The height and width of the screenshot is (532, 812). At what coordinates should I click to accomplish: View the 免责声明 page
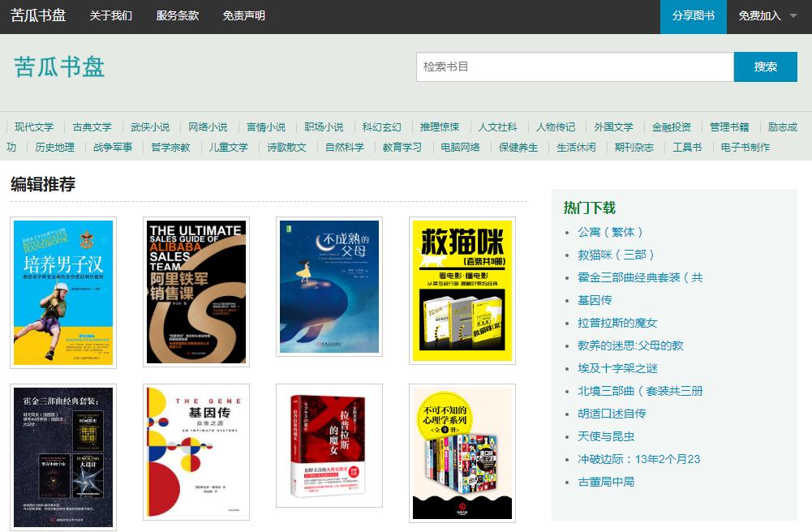tap(244, 15)
